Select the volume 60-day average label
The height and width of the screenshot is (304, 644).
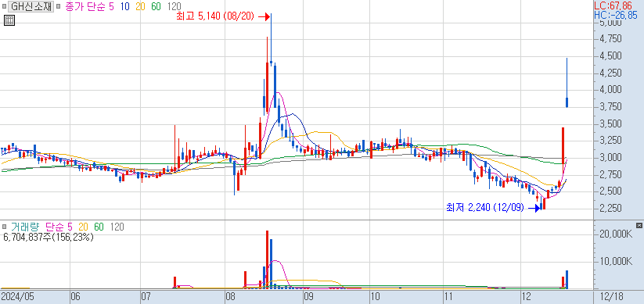(99, 227)
